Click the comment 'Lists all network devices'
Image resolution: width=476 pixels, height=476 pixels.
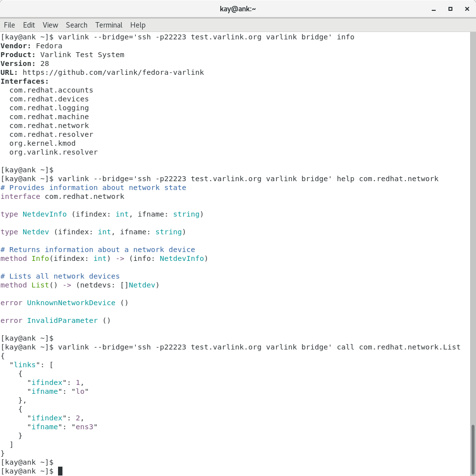point(60,276)
